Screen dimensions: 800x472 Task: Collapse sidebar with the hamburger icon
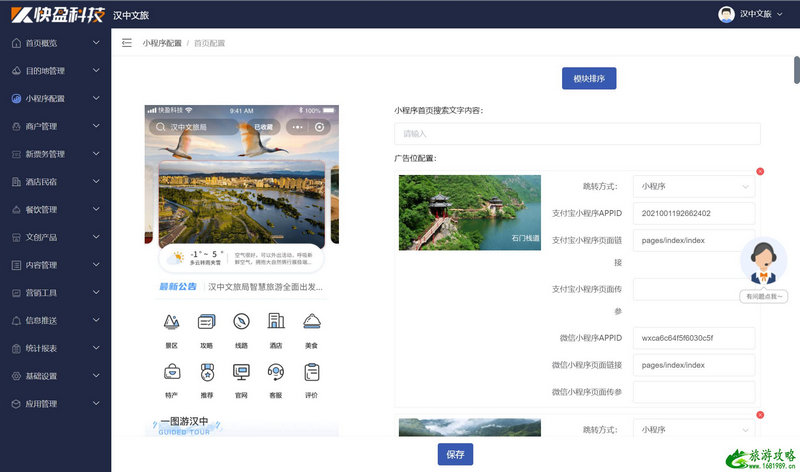pyautogui.click(x=126, y=43)
